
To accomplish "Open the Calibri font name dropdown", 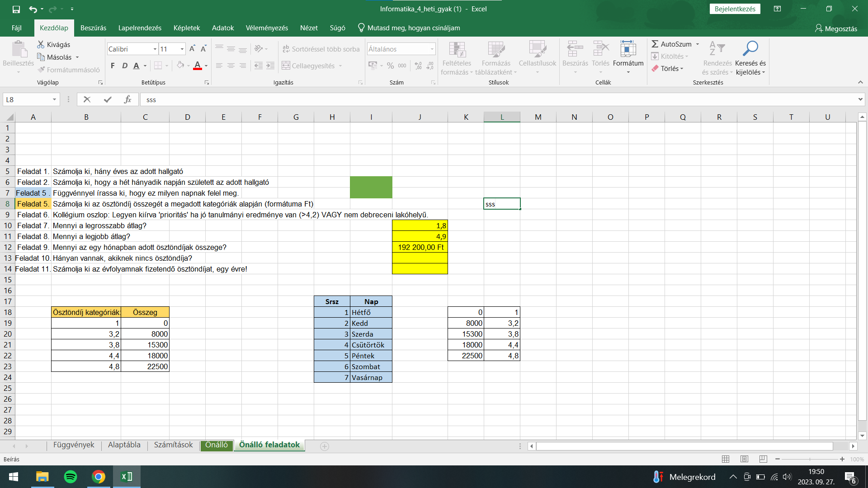I will click(155, 49).
